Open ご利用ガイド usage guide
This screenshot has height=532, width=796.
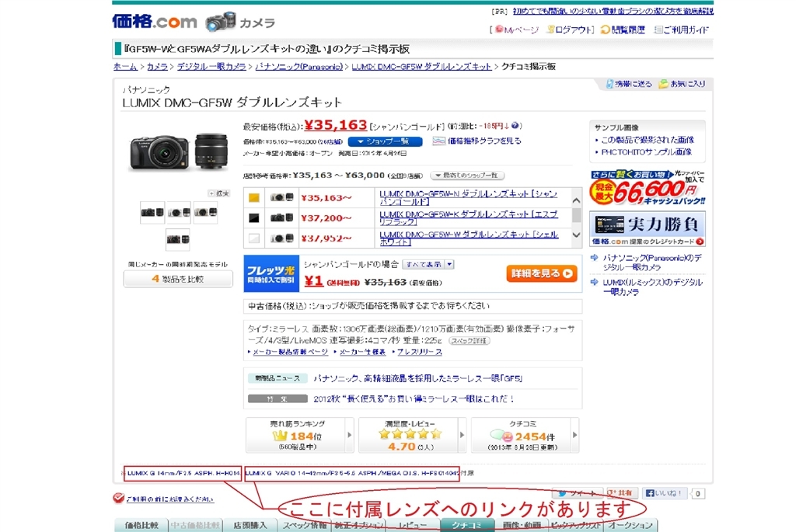[x=682, y=30]
